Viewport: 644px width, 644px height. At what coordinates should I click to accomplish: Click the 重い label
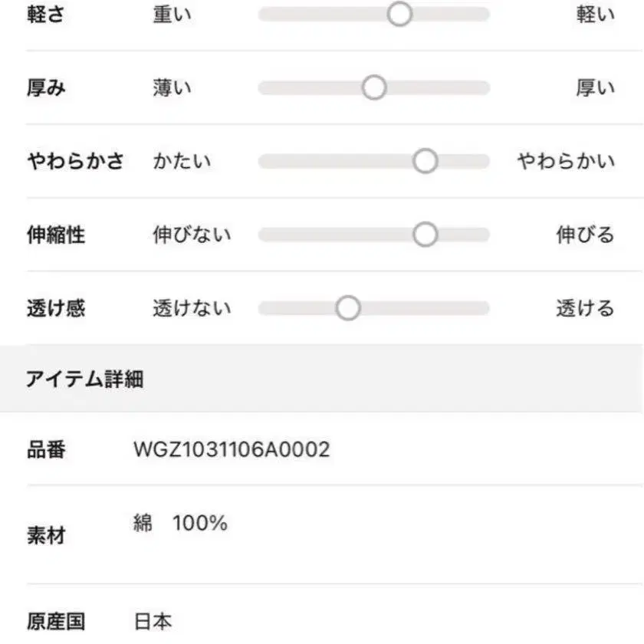point(172,15)
